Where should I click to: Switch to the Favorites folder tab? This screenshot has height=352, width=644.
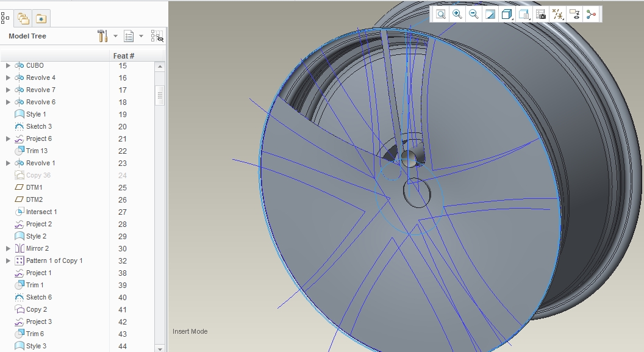pos(41,18)
